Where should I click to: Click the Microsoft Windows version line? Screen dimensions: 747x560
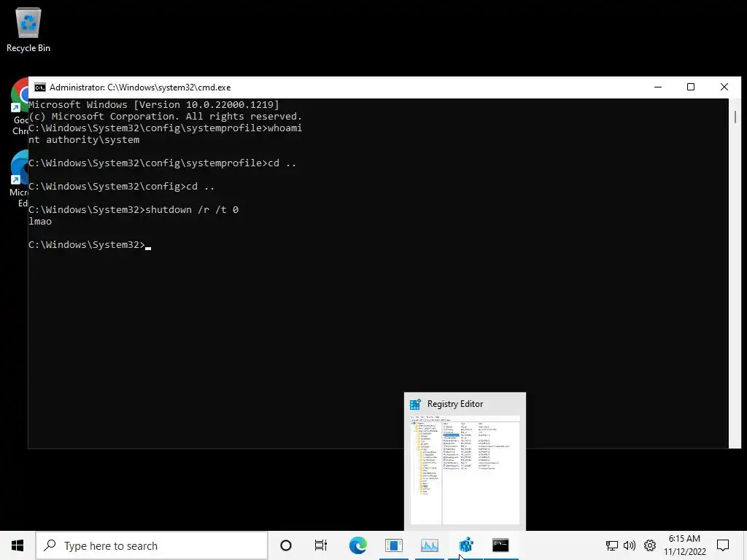(x=154, y=105)
